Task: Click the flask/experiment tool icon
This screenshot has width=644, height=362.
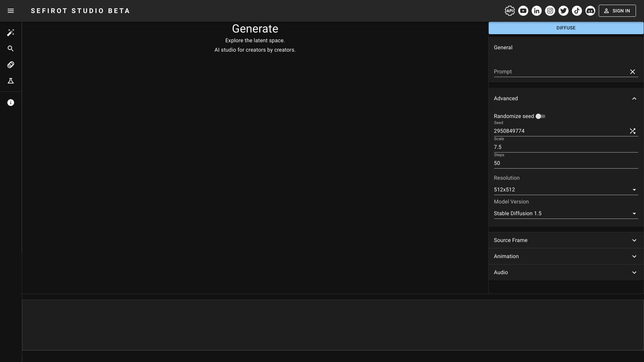Action: click(x=11, y=81)
